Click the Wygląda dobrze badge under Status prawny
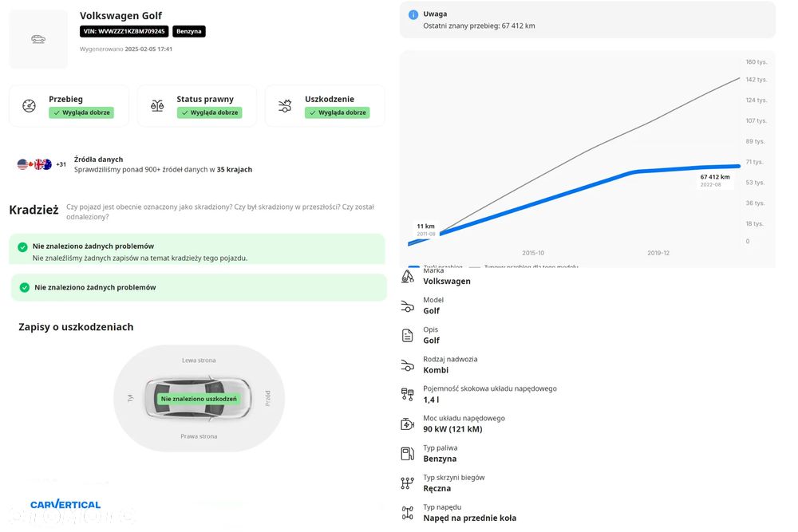 click(x=209, y=112)
